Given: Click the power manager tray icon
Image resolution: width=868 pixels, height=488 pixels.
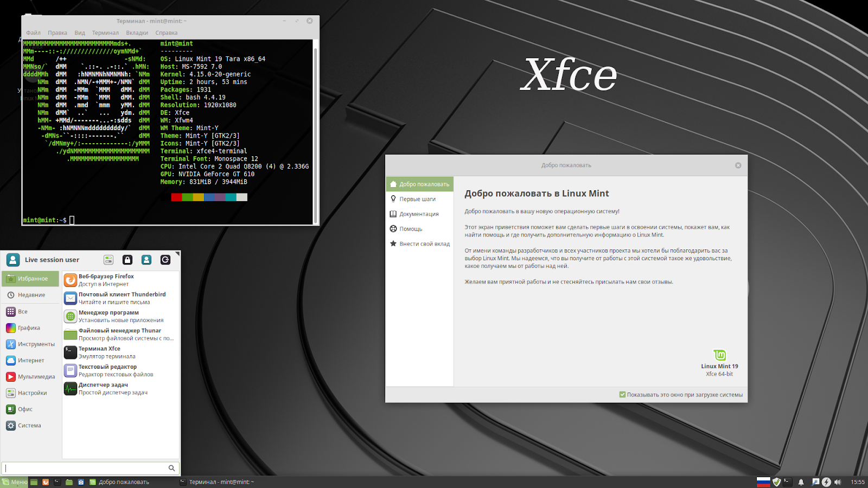Looking at the screenshot, I should 826,482.
